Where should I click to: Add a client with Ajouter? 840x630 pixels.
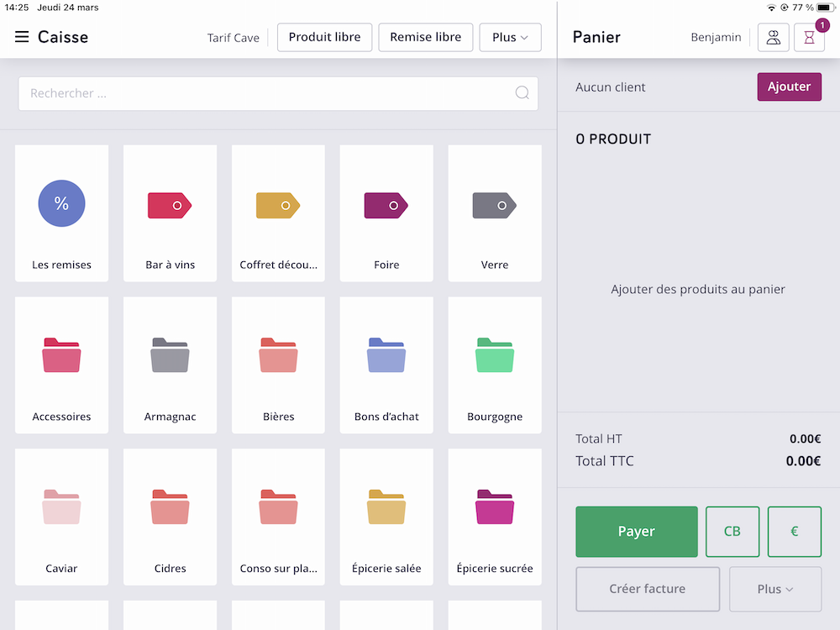[x=789, y=87]
